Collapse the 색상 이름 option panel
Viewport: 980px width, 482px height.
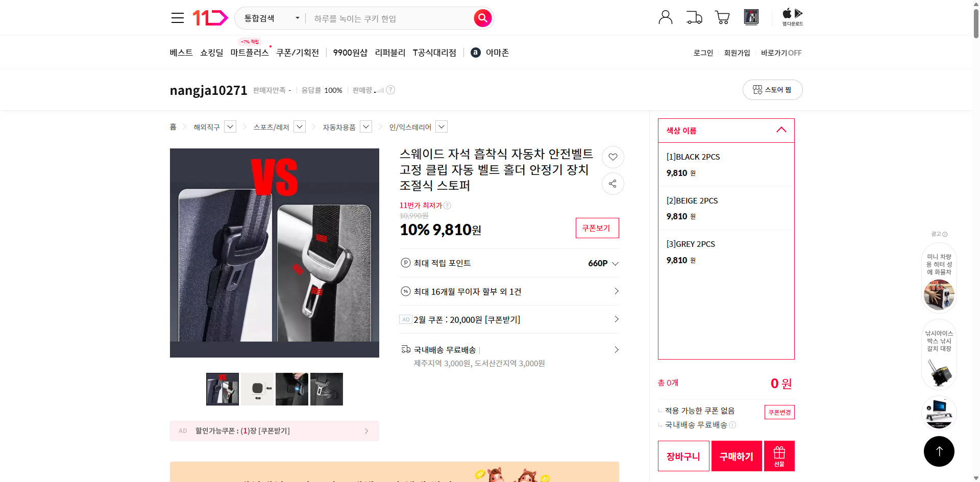(x=780, y=130)
